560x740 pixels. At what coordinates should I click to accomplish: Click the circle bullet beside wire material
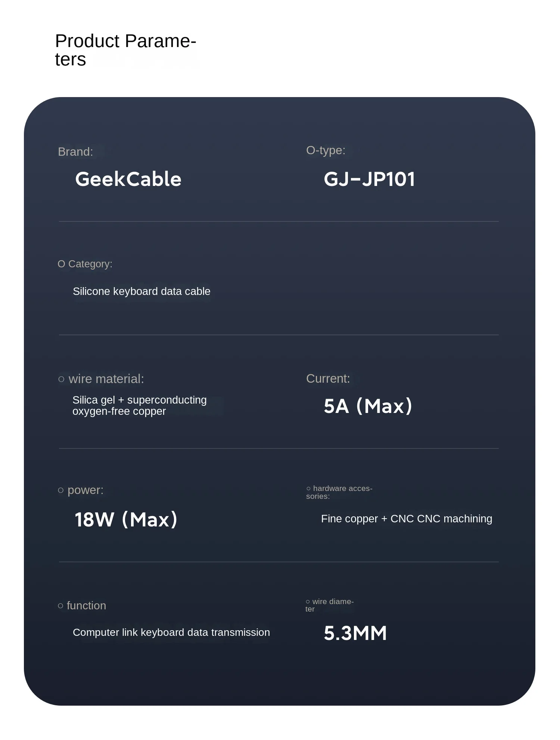[x=61, y=379]
